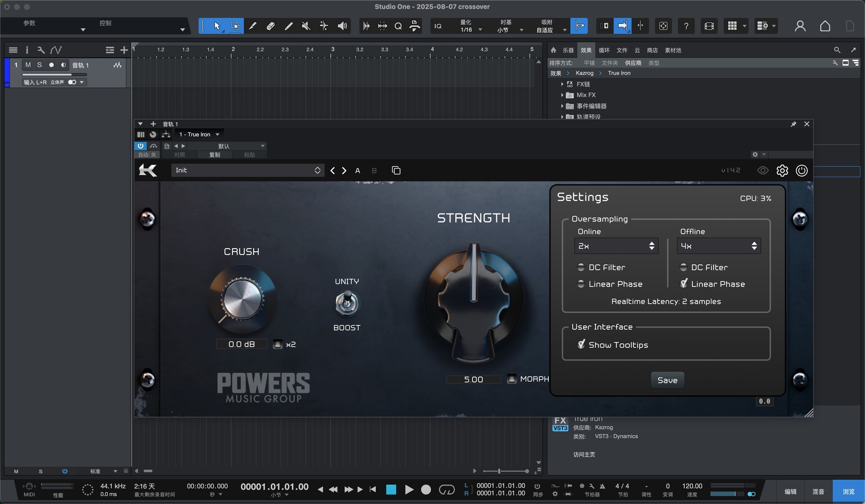Solo track 音轨 1
865x504 pixels.
click(x=40, y=65)
